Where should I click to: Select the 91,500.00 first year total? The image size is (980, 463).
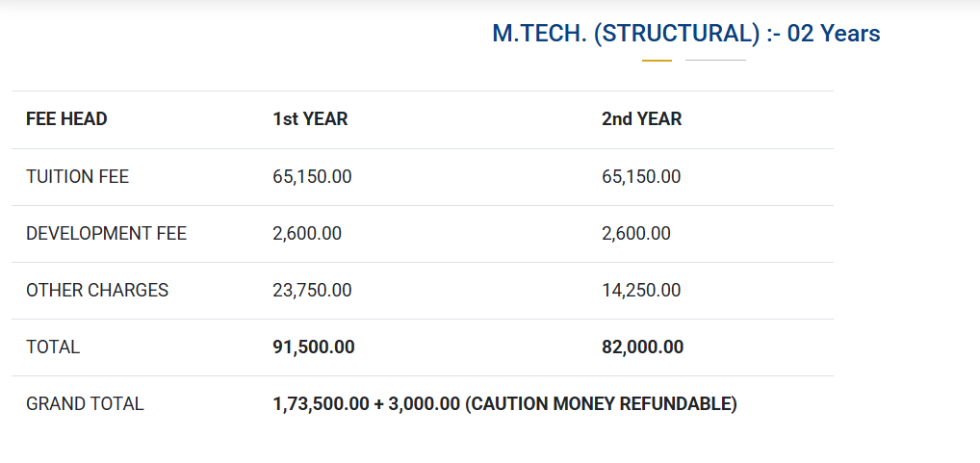point(314,347)
